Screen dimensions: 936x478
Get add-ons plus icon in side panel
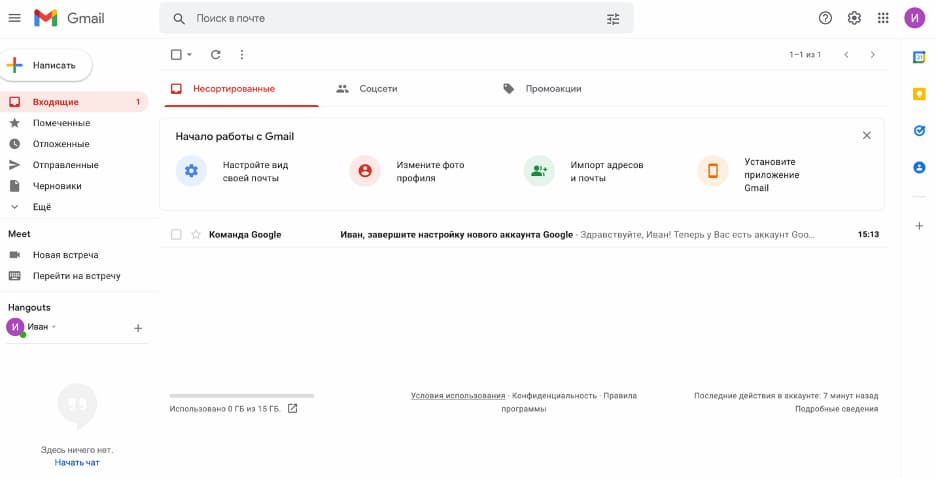point(919,226)
